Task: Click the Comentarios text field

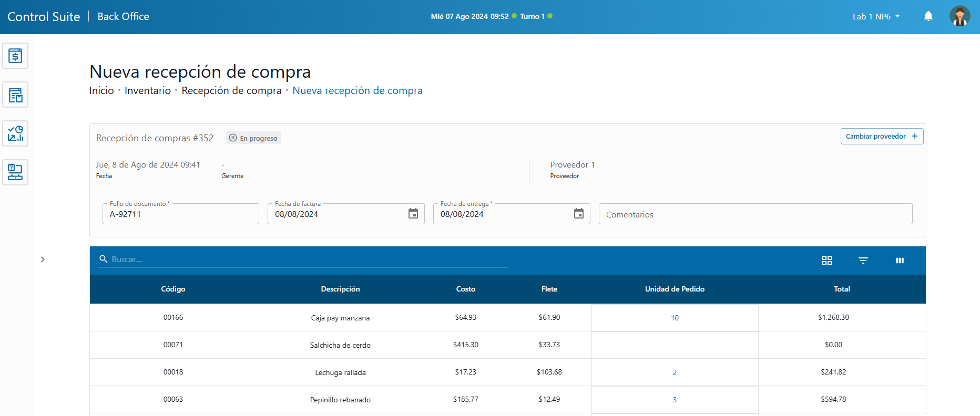Action: click(x=755, y=214)
